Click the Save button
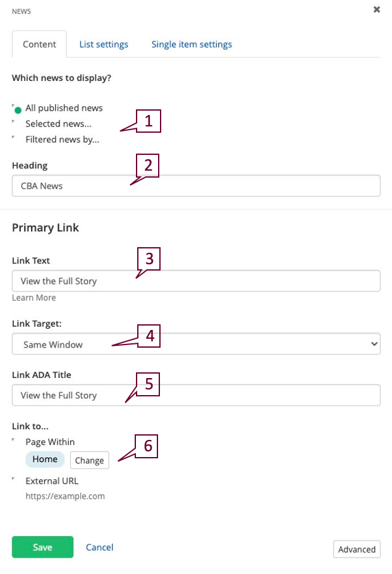 coord(42,547)
